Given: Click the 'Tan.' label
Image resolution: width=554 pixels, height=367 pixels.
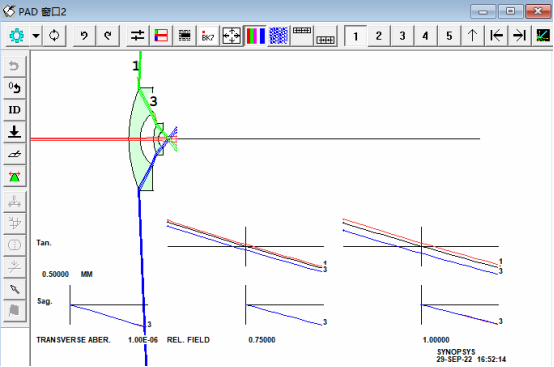Looking at the screenshot, I should tap(44, 243).
